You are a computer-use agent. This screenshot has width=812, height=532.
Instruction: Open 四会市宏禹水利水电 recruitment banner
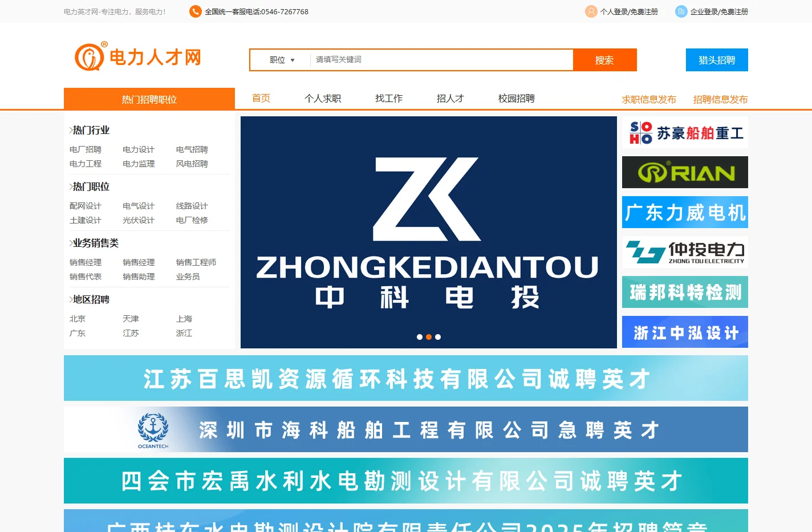[406, 481]
